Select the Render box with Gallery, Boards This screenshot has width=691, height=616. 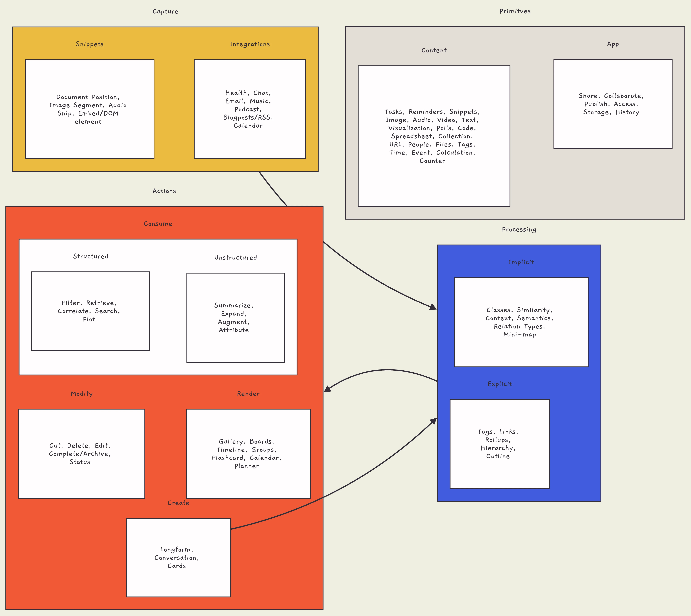point(248,454)
